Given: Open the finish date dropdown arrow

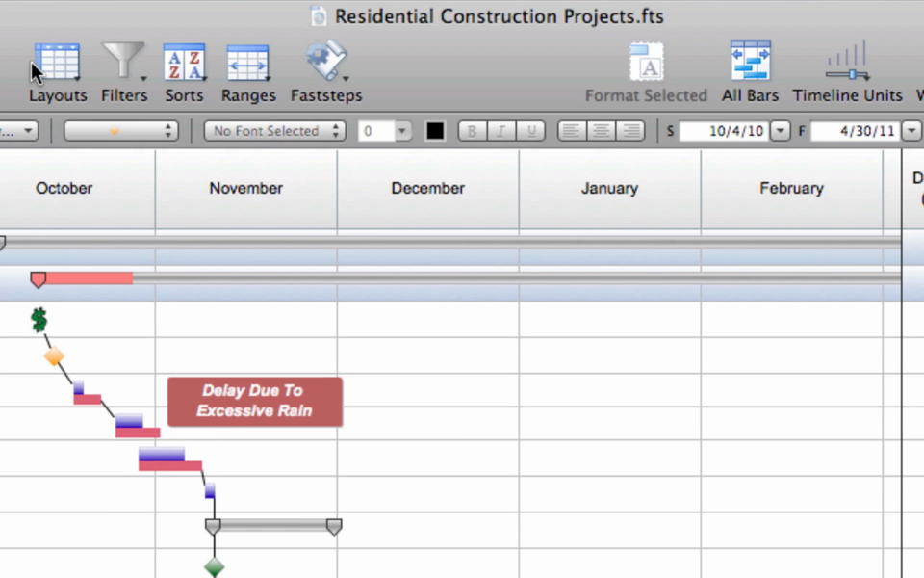Looking at the screenshot, I should pyautogui.click(x=911, y=131).
